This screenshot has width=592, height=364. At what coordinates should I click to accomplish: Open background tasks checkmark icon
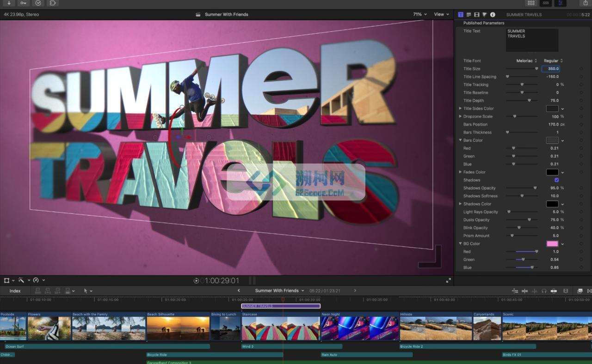38,3
